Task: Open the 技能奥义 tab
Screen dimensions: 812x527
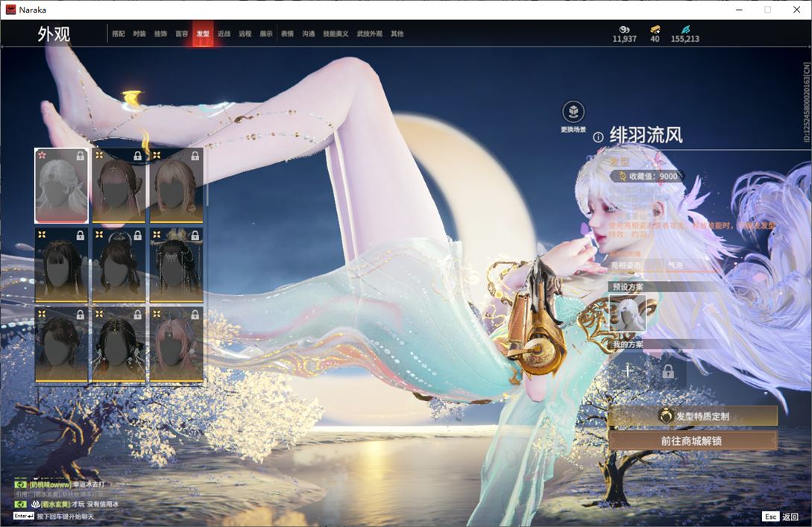Action: click(336, 34)
